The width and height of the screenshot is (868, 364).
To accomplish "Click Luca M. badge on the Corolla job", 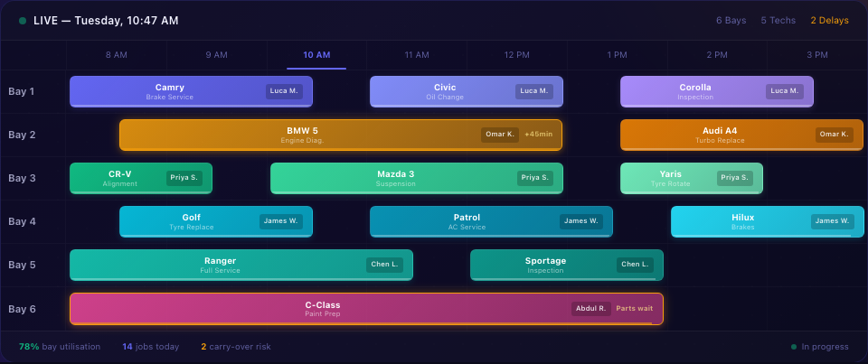I will coord(785,91).
